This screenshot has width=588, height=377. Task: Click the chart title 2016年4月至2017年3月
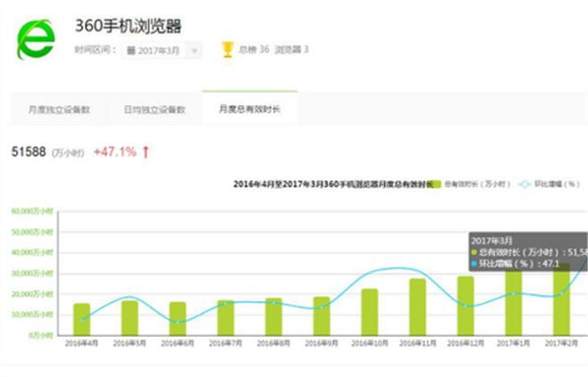tap(333, 184)
